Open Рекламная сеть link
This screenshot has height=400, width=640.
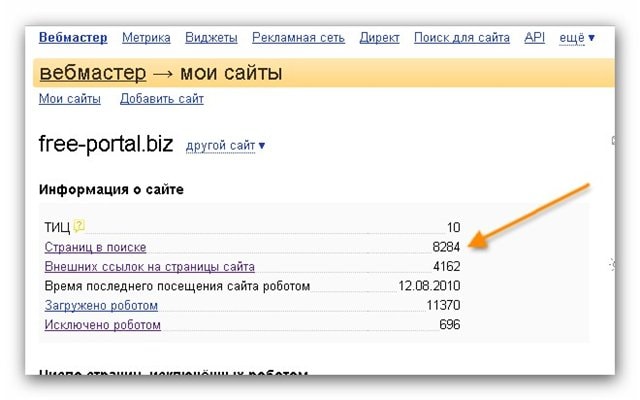point(298,38)
